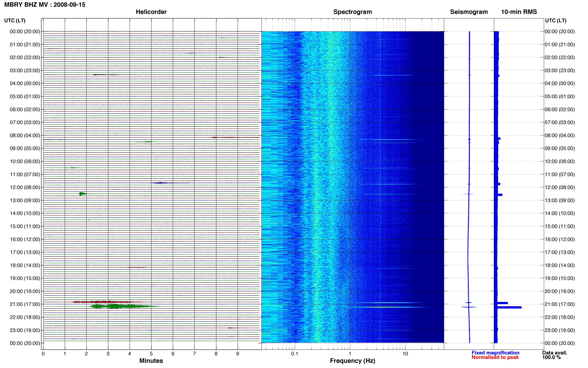The height and width of the screenshot is (368, 588).
Task: Select the Helicorder panel heading
Action: (151, 12)
